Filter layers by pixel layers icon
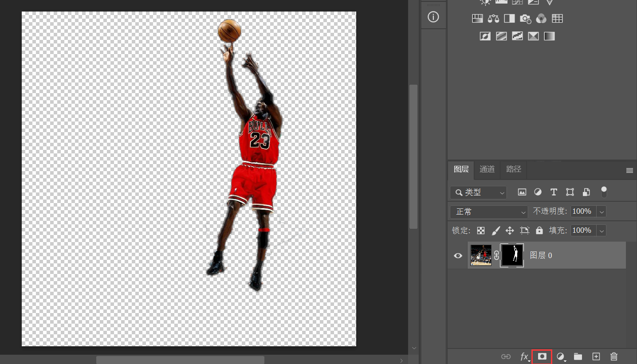 (x=522, y=192)
